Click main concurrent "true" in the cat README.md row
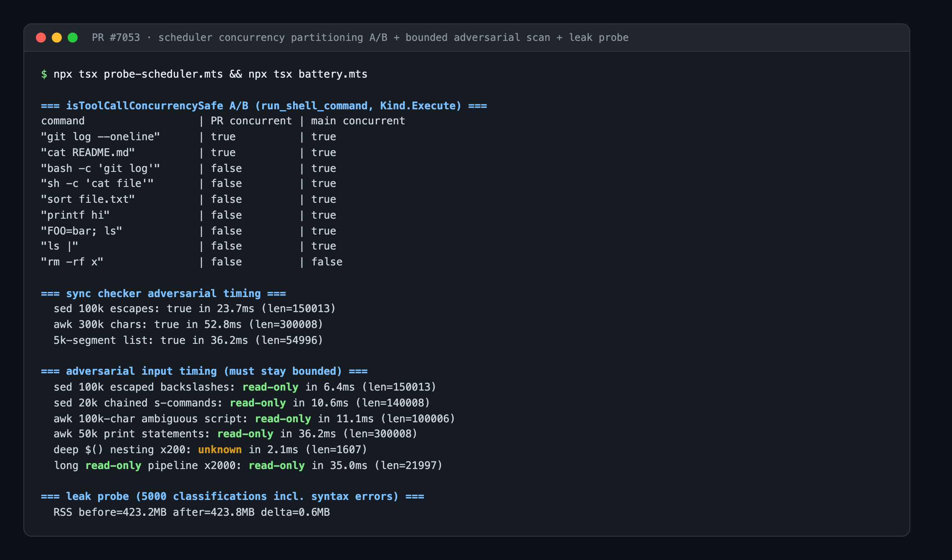This screenshot has width=952, height=560. [324, 153]
